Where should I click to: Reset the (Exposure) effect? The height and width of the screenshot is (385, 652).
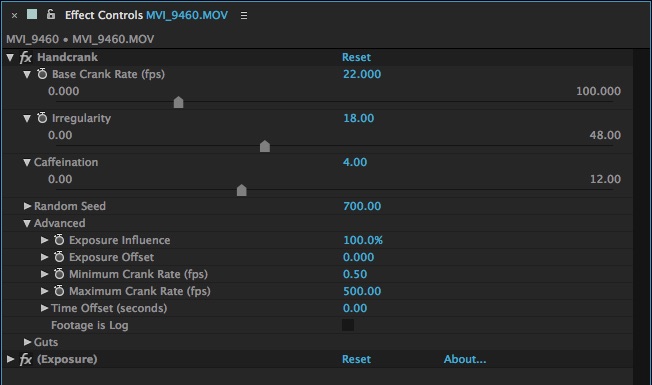356,360
